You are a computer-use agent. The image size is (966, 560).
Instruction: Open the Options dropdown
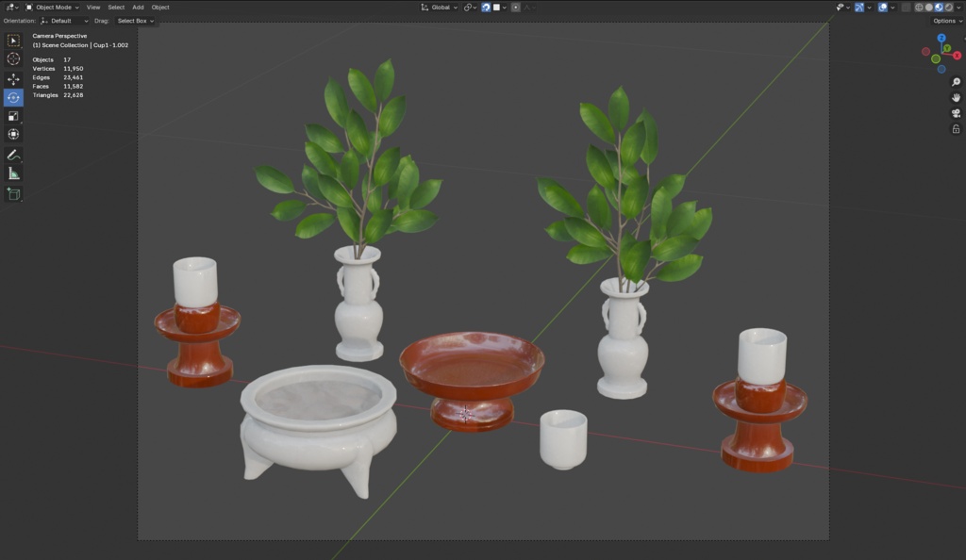click(x=947, y=21)
